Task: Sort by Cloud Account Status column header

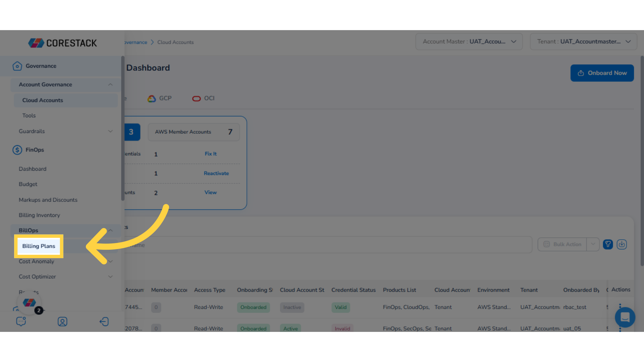Action: tap(302, 290)
